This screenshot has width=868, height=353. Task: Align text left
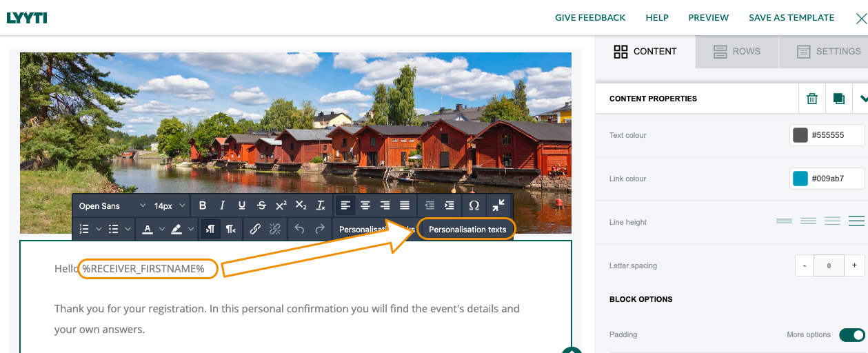345,205
